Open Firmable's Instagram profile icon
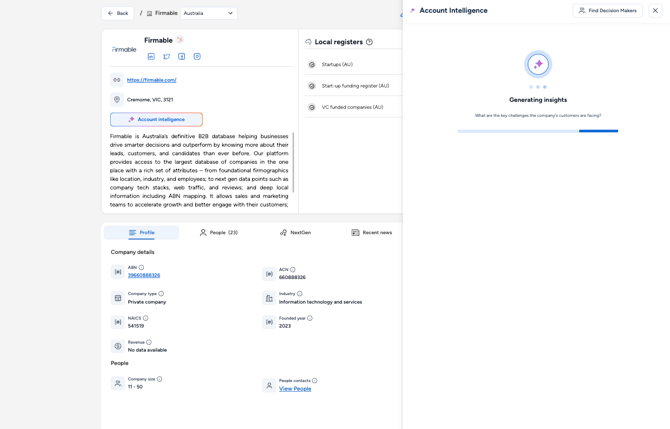This screenshot has height=429, width=670. 197,57
